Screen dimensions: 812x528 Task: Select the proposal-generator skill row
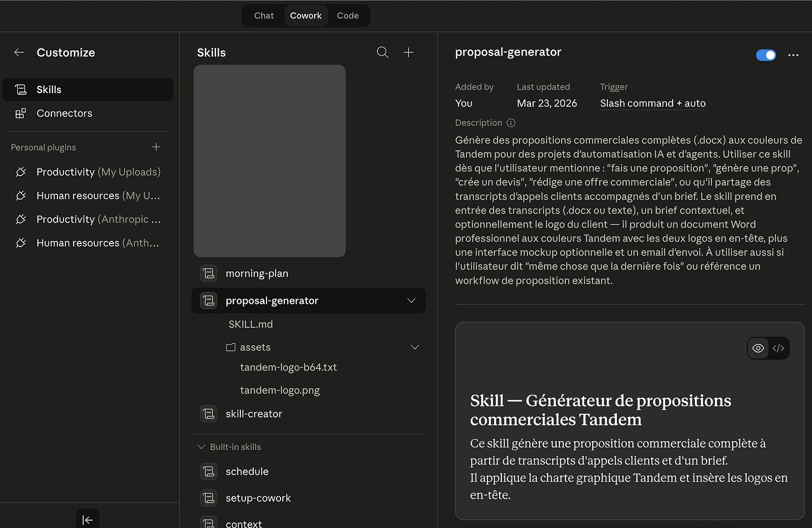(308, 301)
